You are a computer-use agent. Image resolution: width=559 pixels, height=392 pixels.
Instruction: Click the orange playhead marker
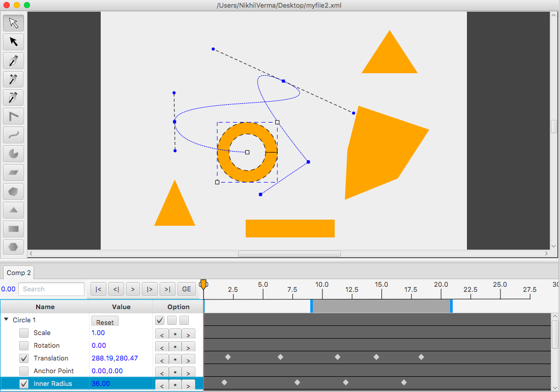click(x=203, y=284)
